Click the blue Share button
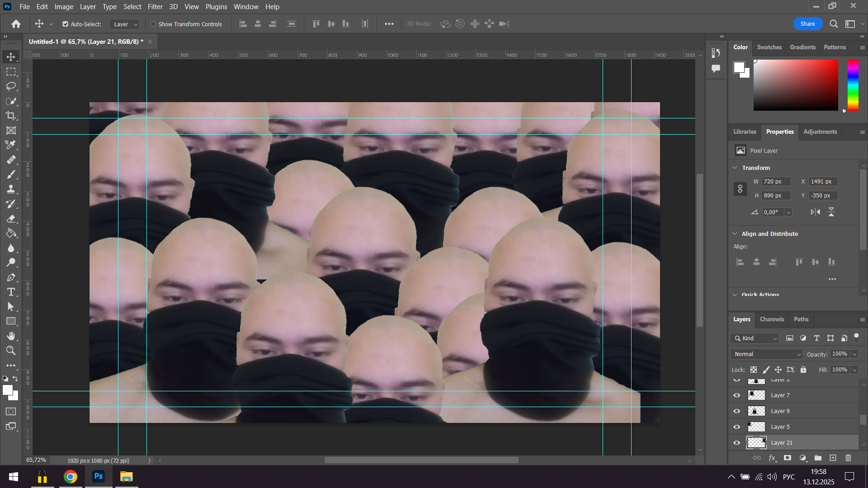 pyautogui.click(x=807, y=24)
